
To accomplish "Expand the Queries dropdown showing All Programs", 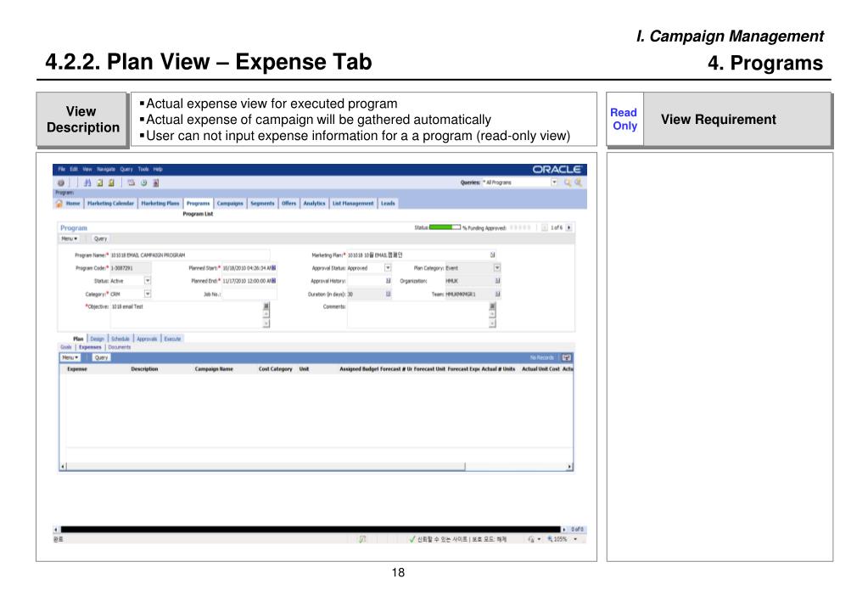I will click(x=554, y=183).
